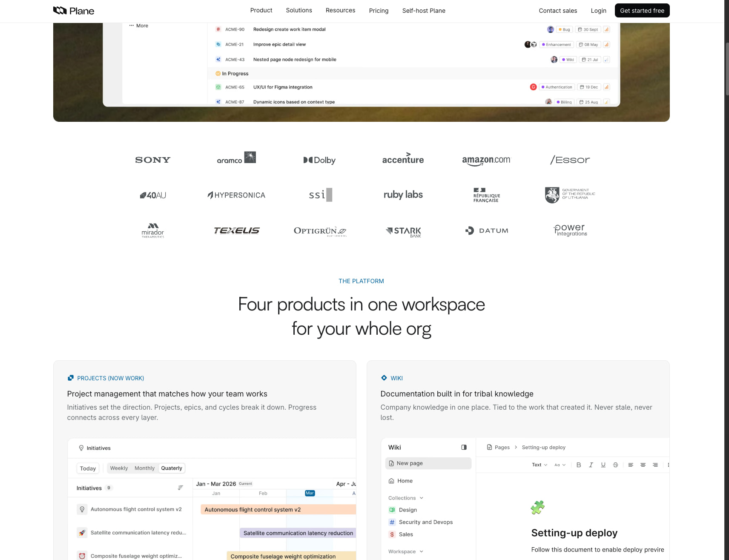Click the Italic formatting icon
The width and height of the screenshot is (729, 560).
point(591,465)
